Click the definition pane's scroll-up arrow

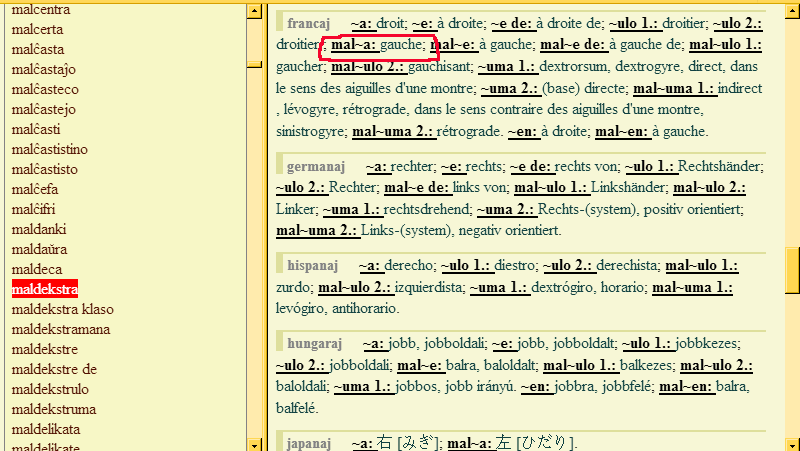792,11
